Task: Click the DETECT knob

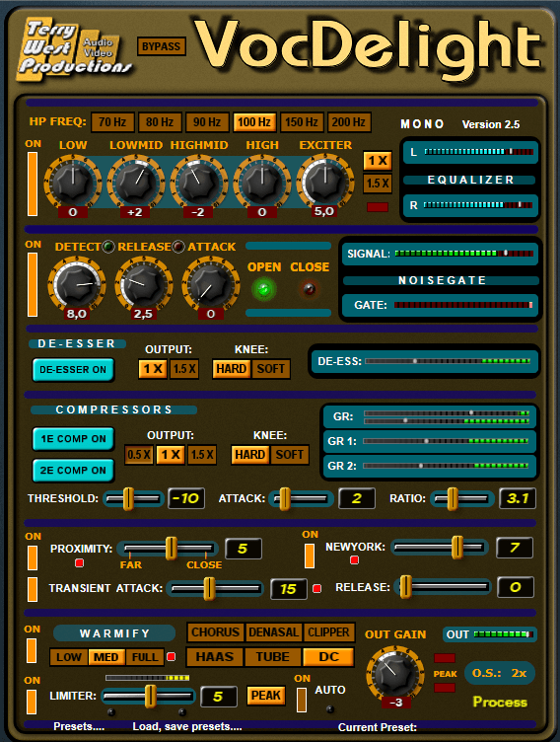Action: [77, 284]
